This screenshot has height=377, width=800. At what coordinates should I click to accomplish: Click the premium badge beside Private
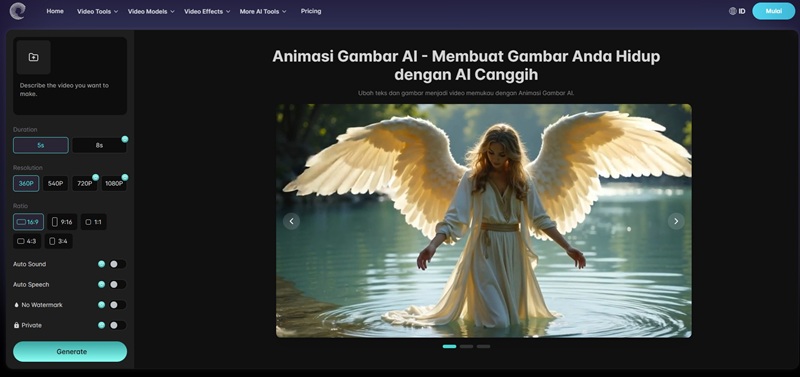[102, 325]
